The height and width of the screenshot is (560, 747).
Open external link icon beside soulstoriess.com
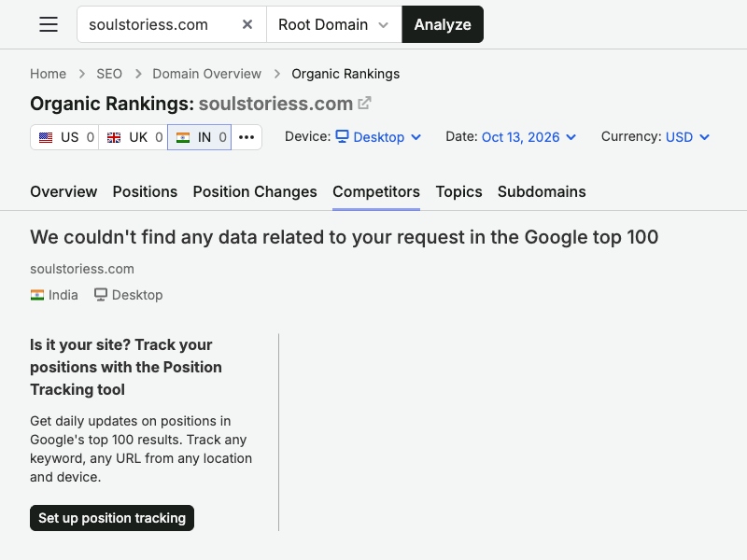click(364, 103)
